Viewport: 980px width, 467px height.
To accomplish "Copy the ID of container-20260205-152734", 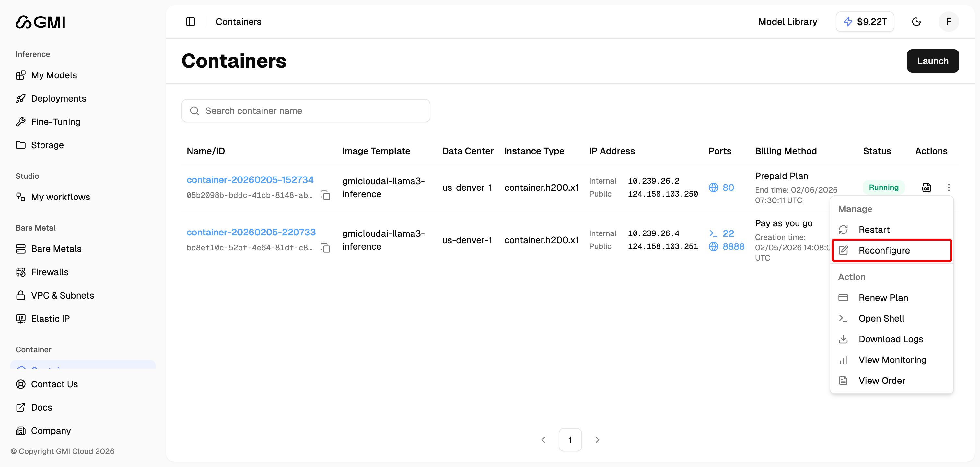I will point(326,195).
